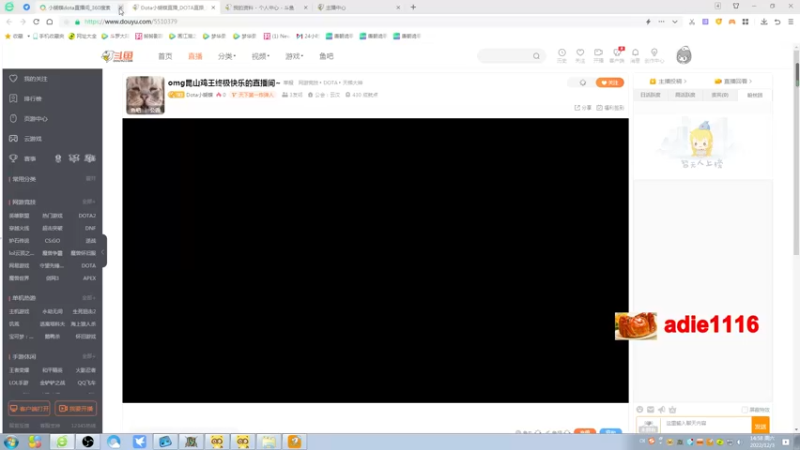Viewport: 800px width, 450px height.
Task: Expand 全部 next to 网游竞技 section
Action: pos(89,202)
